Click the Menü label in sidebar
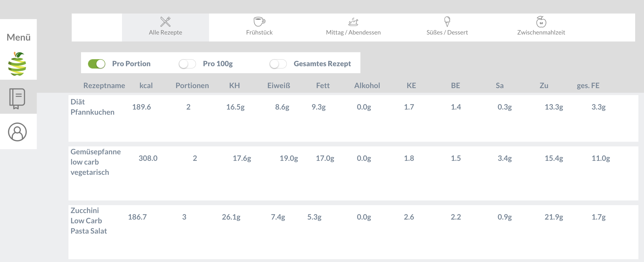This screenshot has height=262, width=644. 18,37
